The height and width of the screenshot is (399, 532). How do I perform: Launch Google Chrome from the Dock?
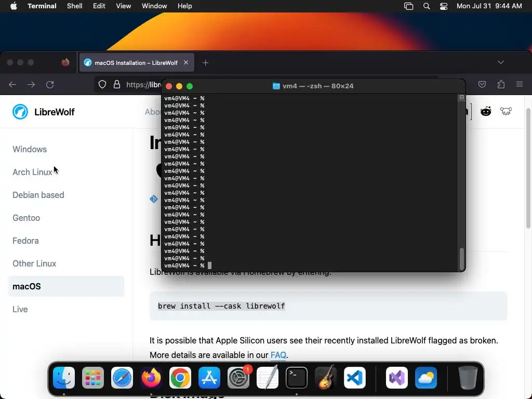pyautogui.click(x=180, y=377)
